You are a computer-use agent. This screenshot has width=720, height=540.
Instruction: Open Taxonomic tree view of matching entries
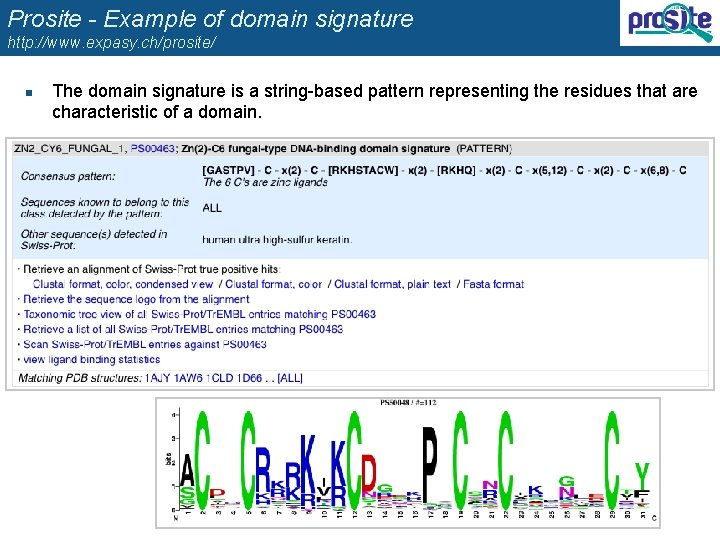coord(199,314)
